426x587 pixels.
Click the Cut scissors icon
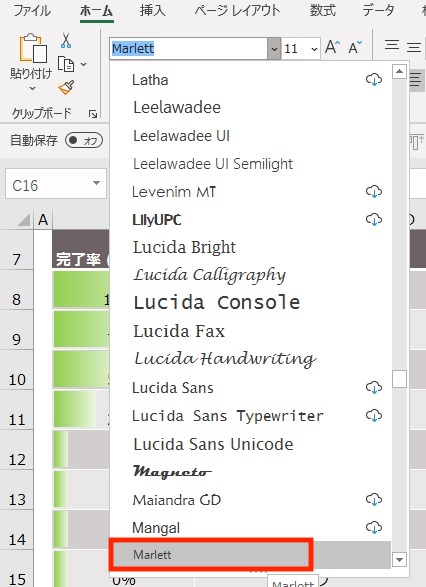pos(66,40)
